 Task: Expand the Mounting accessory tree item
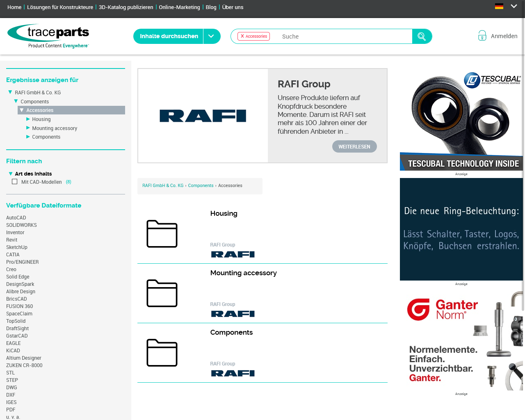[x=28, y=128]
